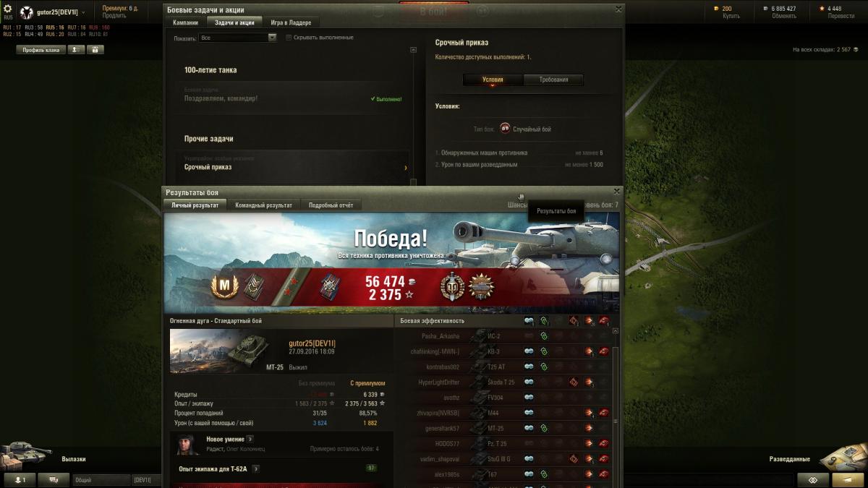Click the clan members list icon

click(76, 50)
